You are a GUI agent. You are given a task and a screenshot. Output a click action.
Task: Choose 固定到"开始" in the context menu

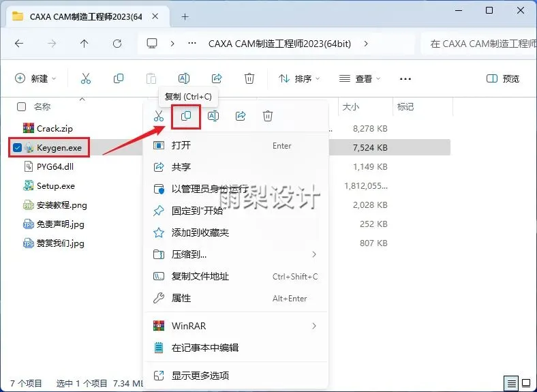pos(236,211)
